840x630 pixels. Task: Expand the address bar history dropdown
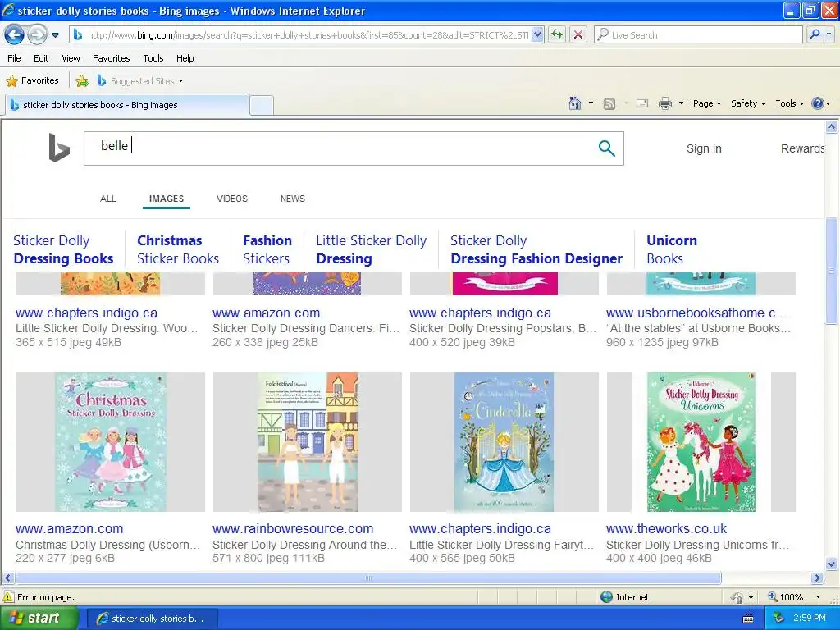[538, 35]
